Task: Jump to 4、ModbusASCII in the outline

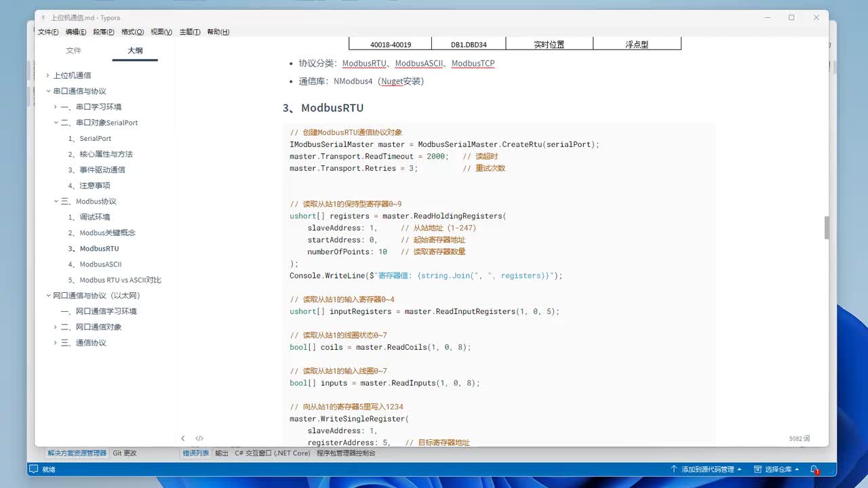Action: [x=95, y=264]
